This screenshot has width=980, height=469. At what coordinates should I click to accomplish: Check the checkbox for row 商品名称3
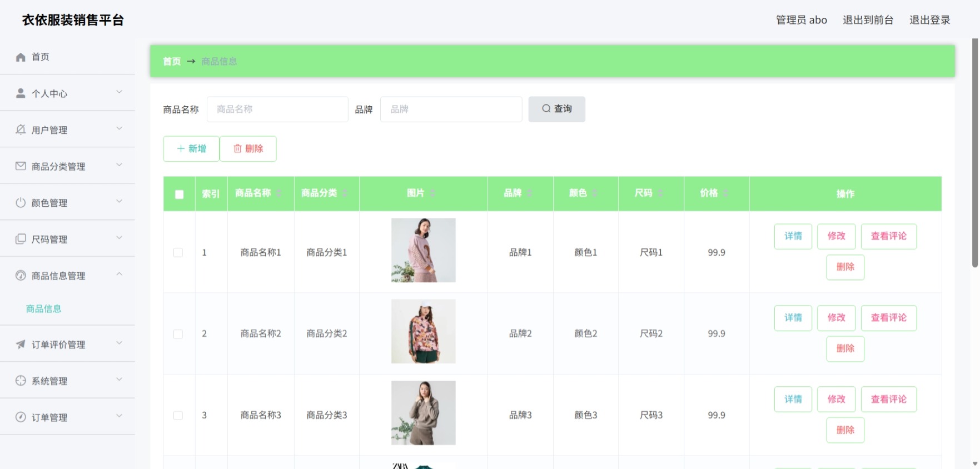178,415
